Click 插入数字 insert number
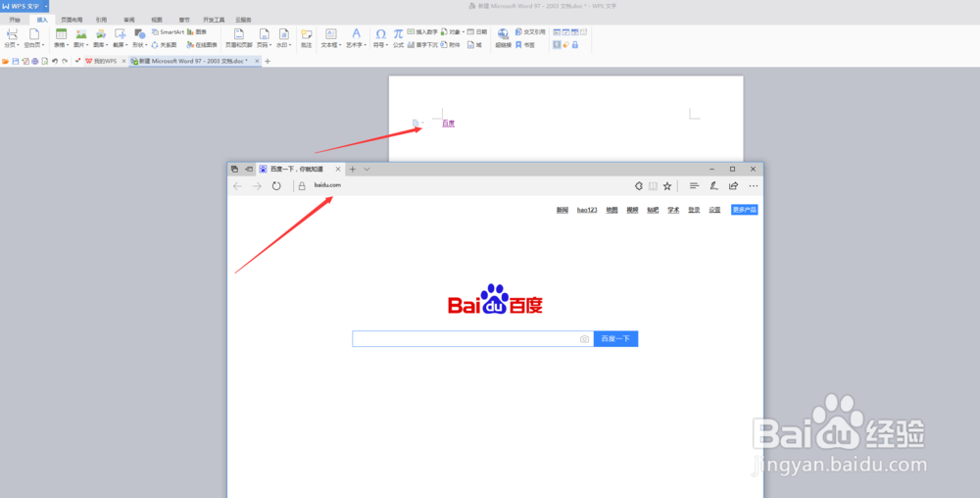Viewport: 980px width, 498px height. [x=422, y=31]
